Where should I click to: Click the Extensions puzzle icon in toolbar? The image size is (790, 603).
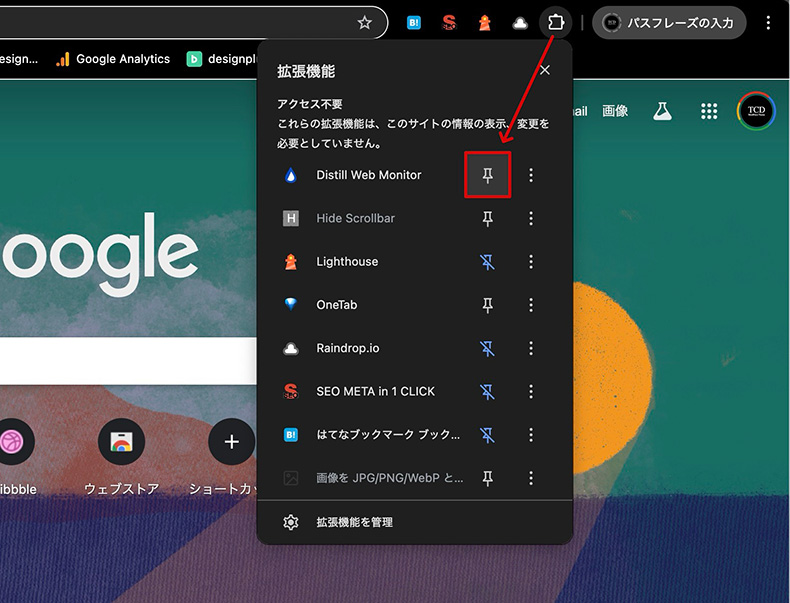(x=555, y=22)
